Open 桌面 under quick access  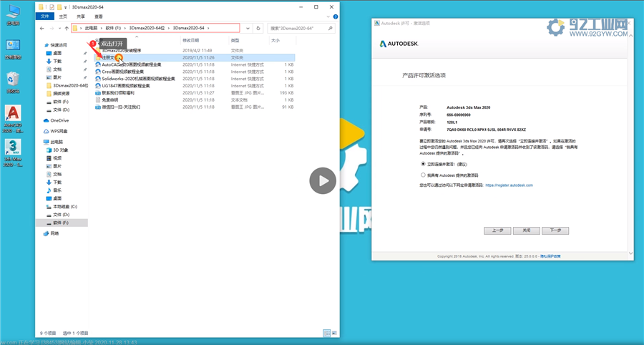[x=57, y=54]
